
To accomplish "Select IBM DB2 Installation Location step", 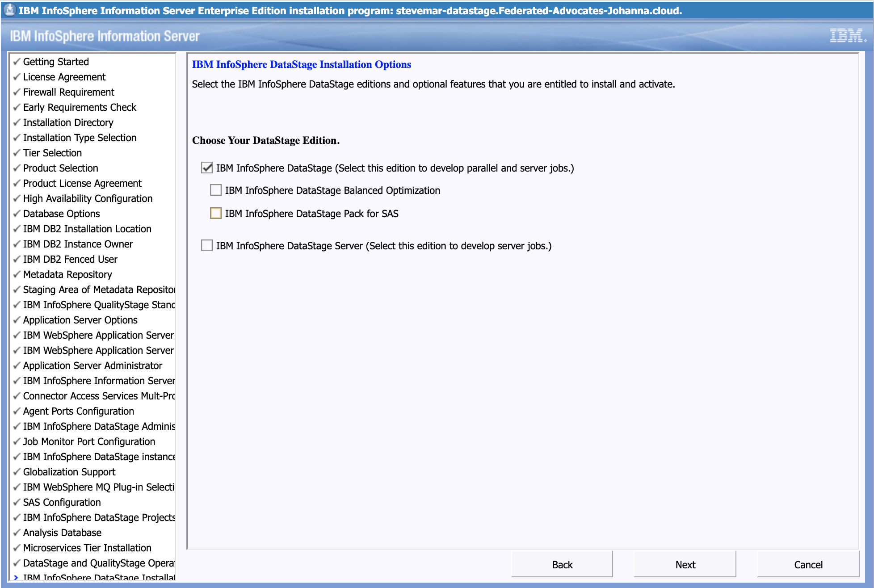I will click(x=87, y=229).
